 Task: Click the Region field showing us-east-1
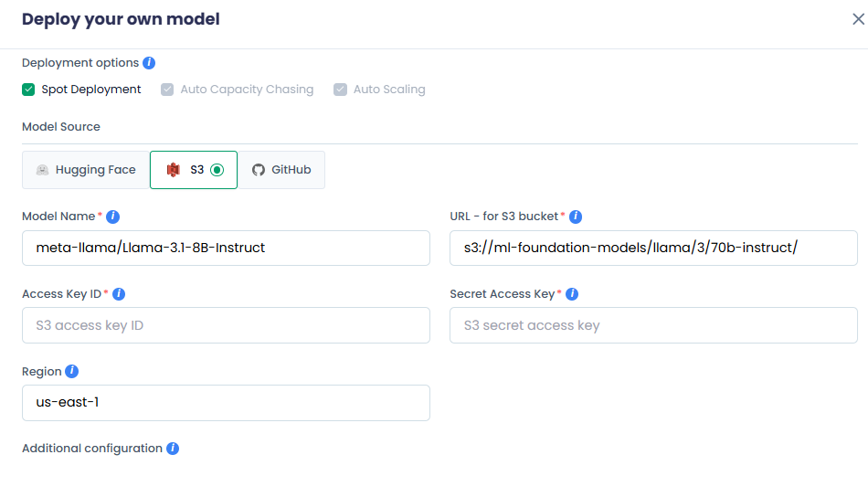tap(226, 403)
